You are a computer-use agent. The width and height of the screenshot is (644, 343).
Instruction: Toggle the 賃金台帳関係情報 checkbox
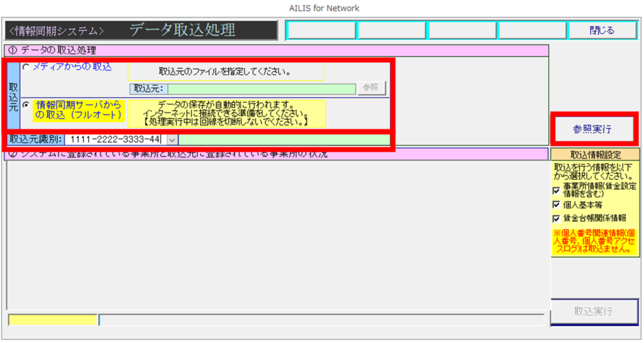[556, 219]
